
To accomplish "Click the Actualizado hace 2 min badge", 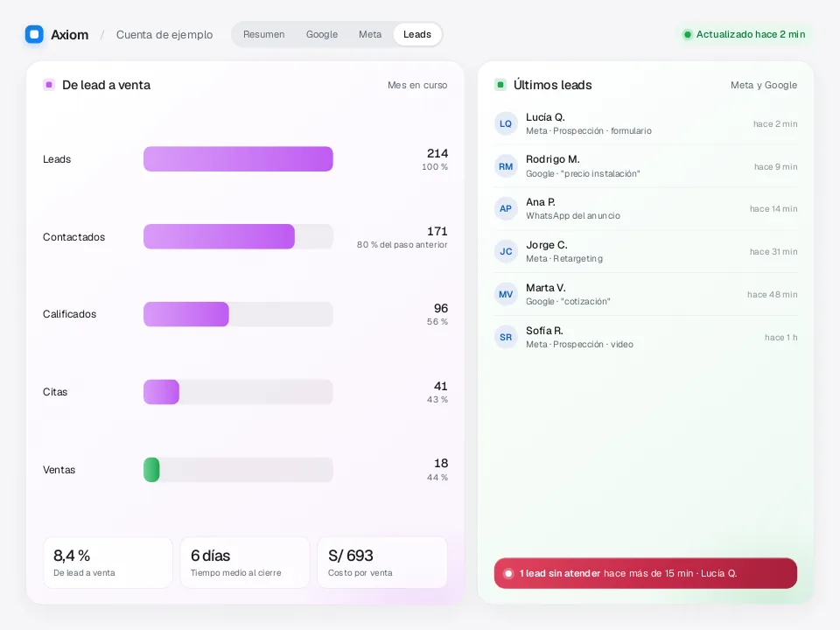I will click(744, 34).
